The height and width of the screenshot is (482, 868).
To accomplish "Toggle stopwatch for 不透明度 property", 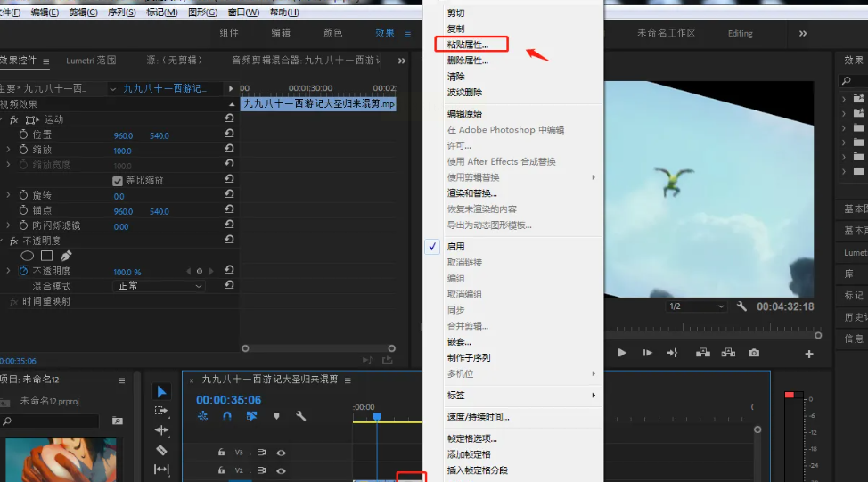I will (x=23, y=271).
